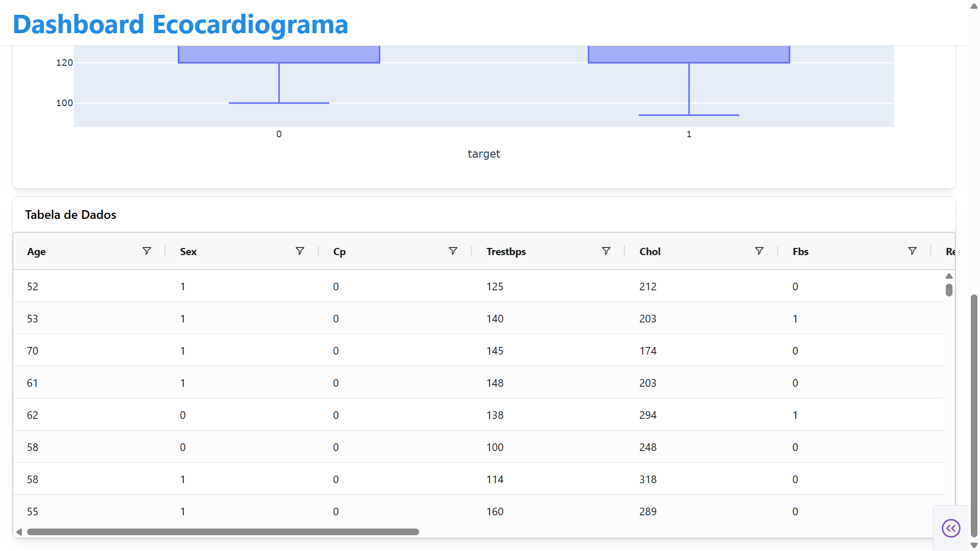
Task: Select Chol cell with value 294
Action: point(702,415)
